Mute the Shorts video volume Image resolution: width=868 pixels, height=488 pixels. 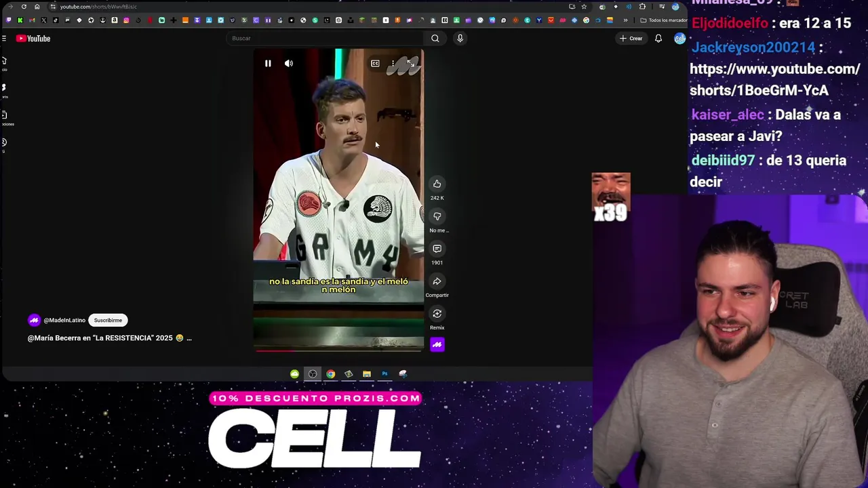[289, 64]
